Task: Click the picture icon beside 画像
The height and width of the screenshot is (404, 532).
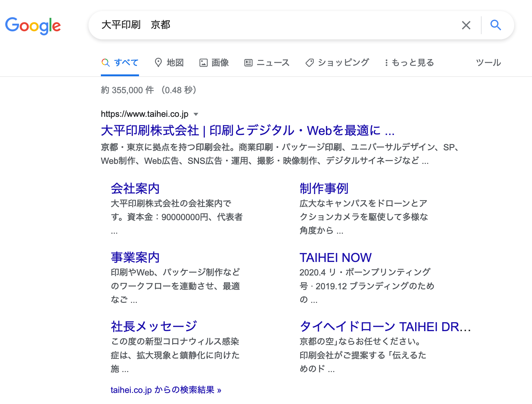Action: click(204, 63)
